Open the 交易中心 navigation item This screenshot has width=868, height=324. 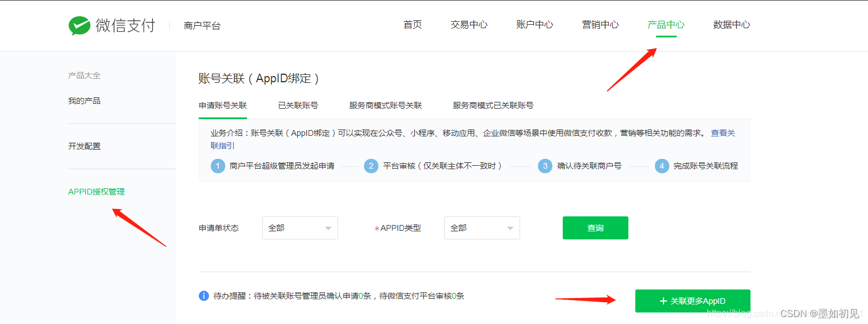tap(469, 25)
